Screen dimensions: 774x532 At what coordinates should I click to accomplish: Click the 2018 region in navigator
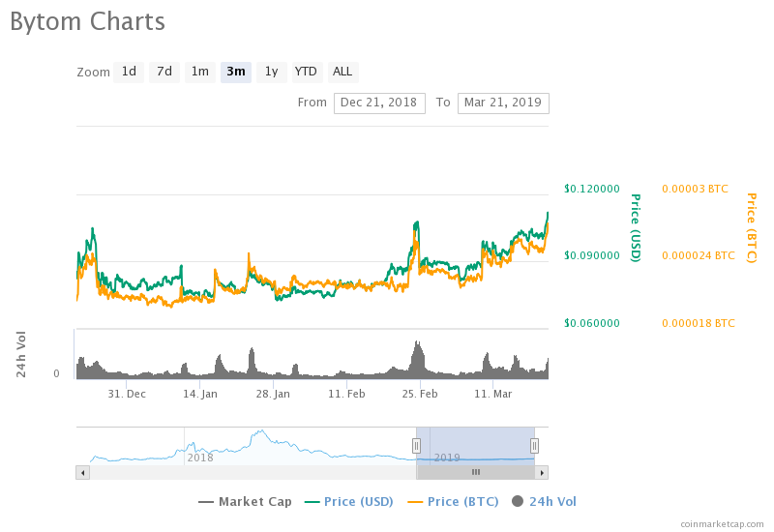click(x=200, y=458)
